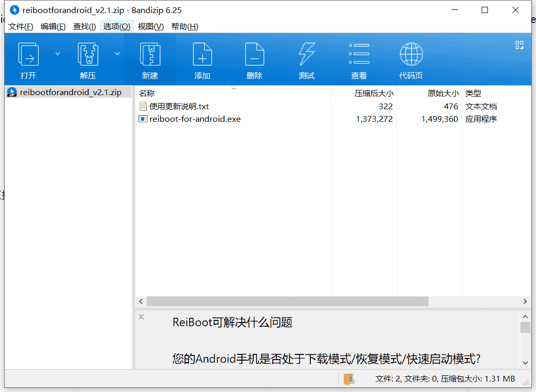Click the comment line about Android手机 modes
Image resolution: width=536 pixels, height=392 pixels.
click(x=327, y=359)
